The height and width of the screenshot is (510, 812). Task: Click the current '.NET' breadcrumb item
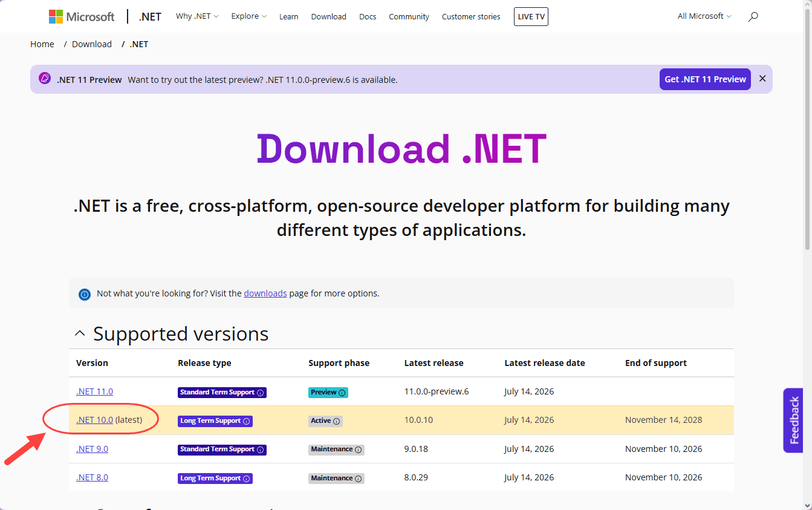[139, 44]
